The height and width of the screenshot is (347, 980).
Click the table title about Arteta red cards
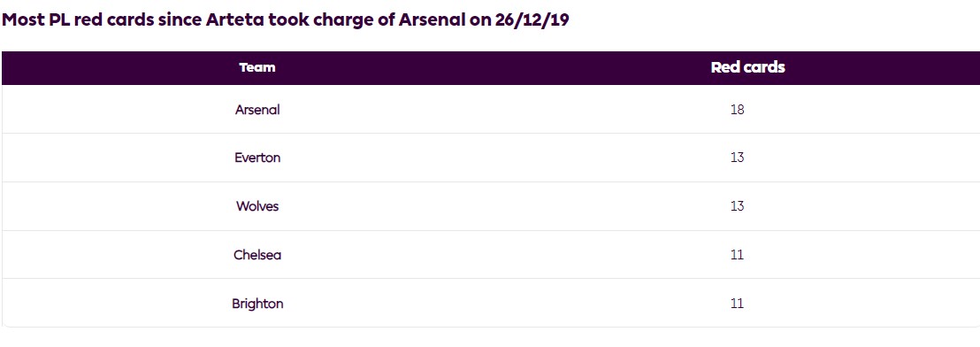(286, 20)
